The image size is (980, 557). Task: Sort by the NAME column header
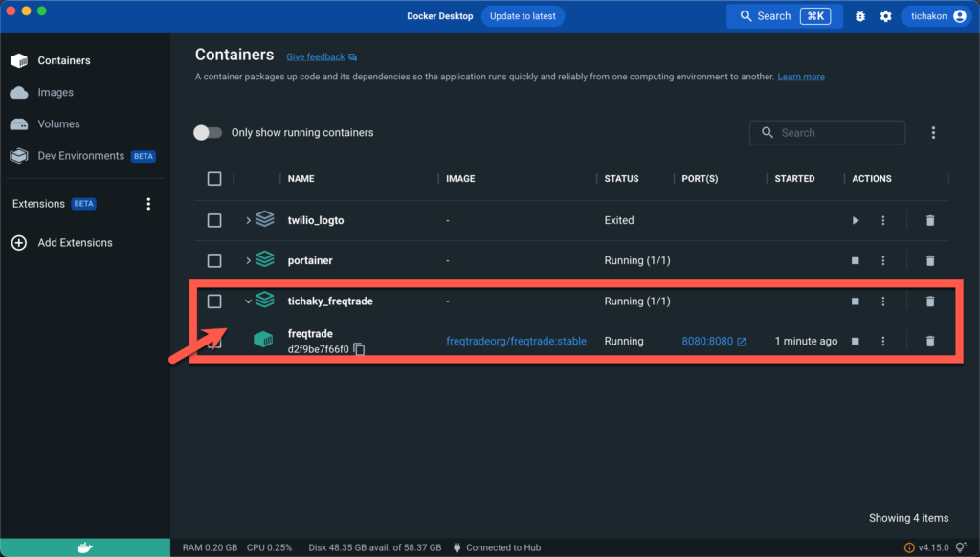click(x=301, y=179)
